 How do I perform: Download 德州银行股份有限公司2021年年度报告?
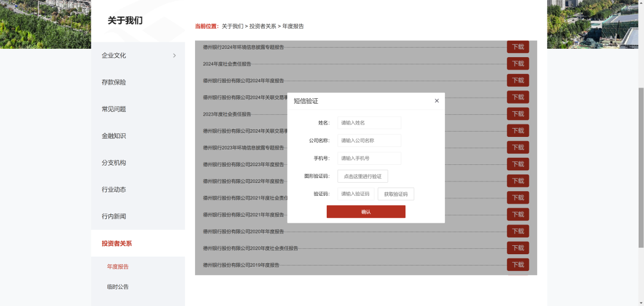click(x=518, y=214)
